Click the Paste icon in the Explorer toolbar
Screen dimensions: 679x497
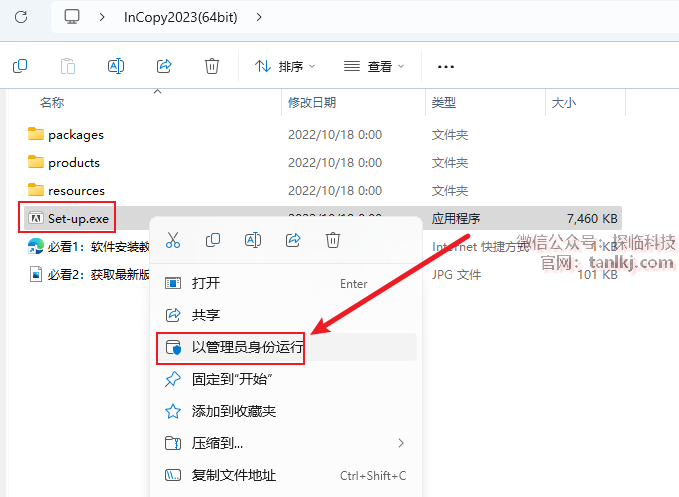[x=68, y=66]
